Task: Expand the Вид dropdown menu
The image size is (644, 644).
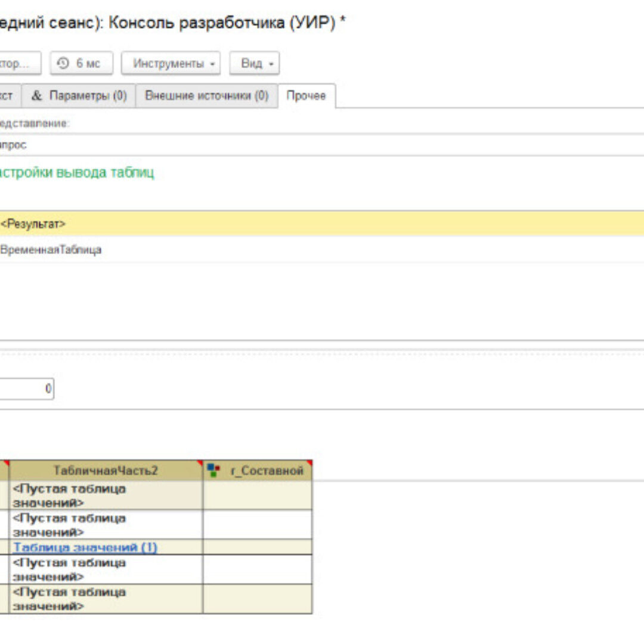Action: tap(255, 63)
